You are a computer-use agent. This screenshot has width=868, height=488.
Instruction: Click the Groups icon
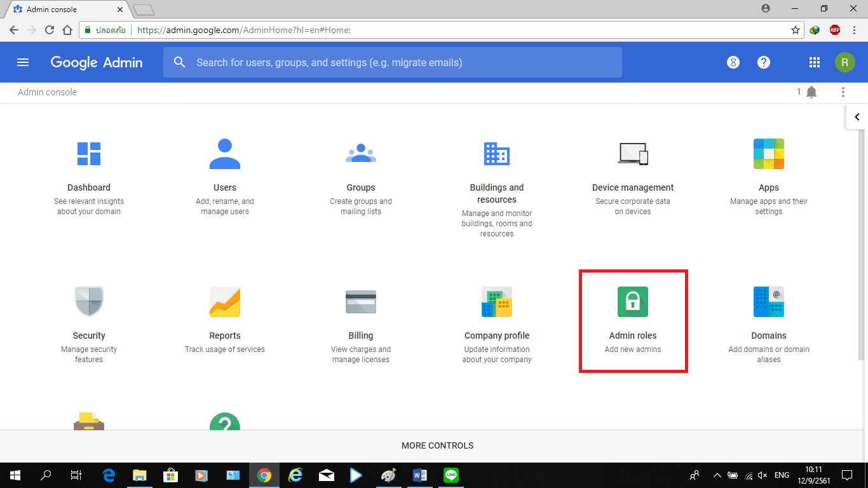coord(361,154)
